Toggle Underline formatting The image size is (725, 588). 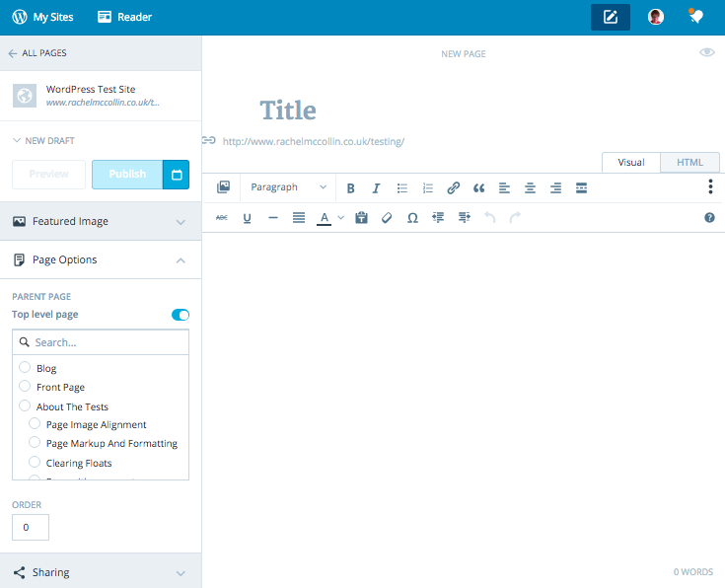point(248,218)
